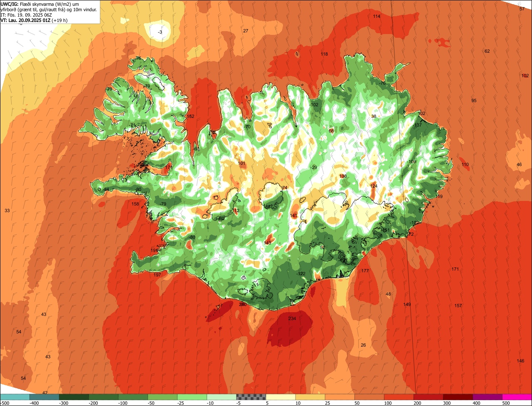Click the map value '234'

[x=292, y=318]
